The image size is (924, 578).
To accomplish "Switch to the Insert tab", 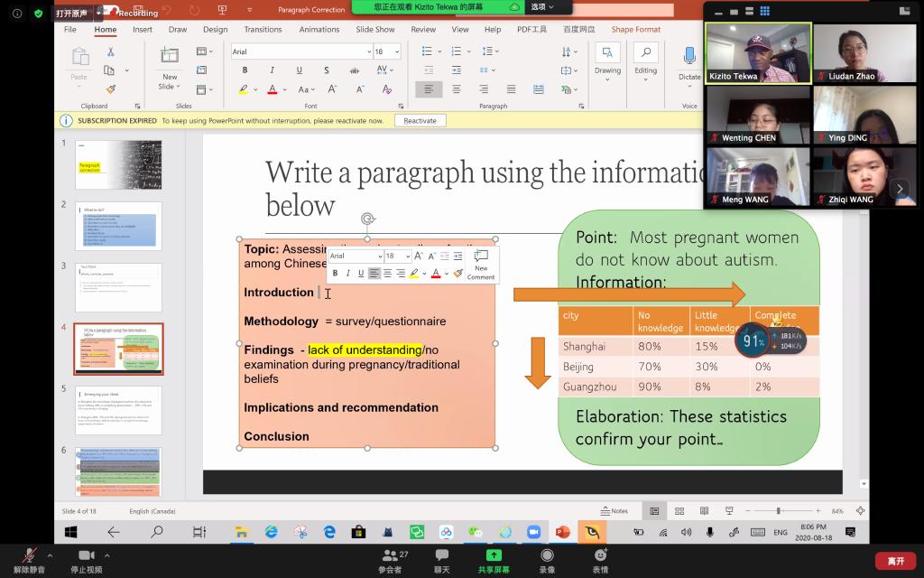I will 142,29.
